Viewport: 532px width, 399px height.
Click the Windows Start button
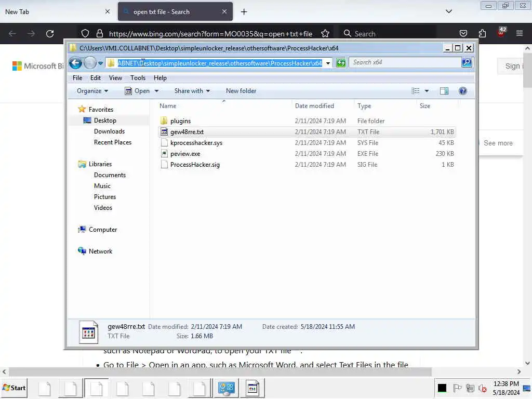pyautogui.click(x=14, y=388)
